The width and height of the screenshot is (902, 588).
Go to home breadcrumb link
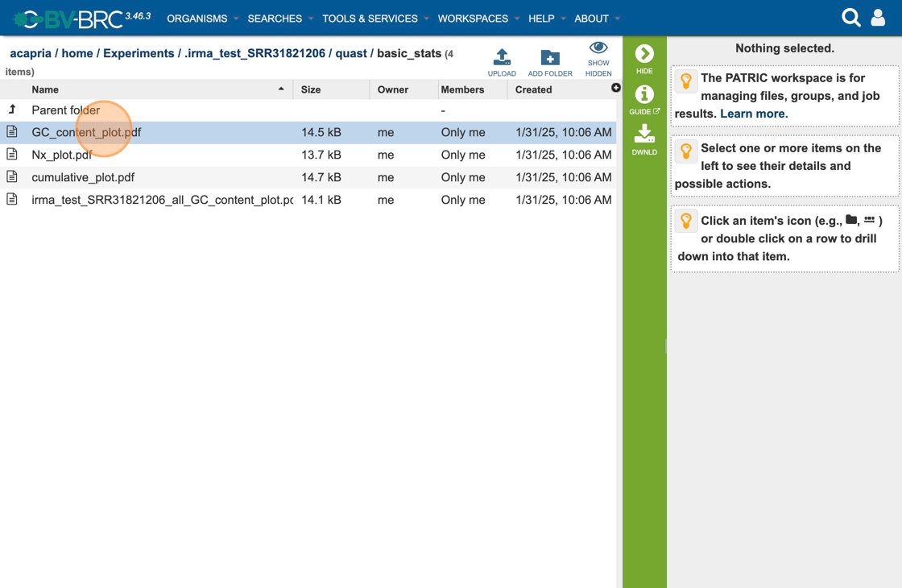point(77,53)
